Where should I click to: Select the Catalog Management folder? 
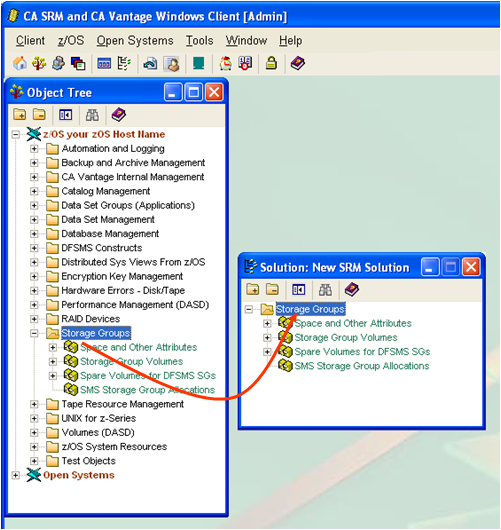[105, 191]
